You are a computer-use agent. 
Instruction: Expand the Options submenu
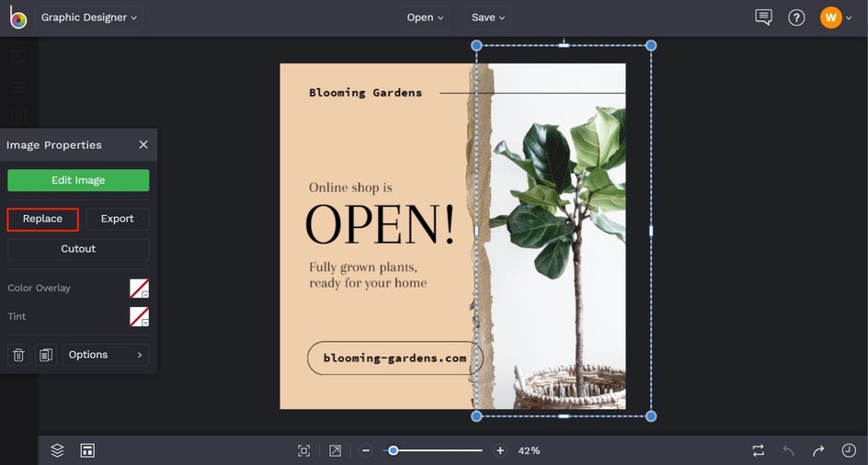106,355
